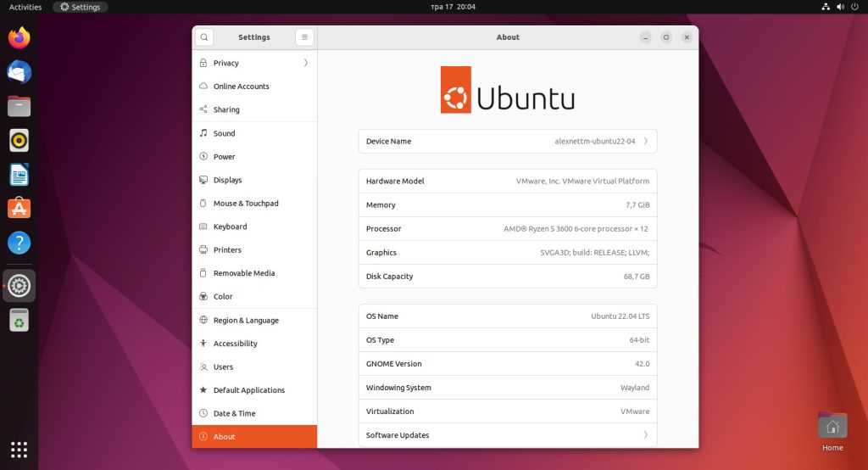Open Trash from the dock
The height and width of the screenshot is (470, 868).
coord(19,321)
